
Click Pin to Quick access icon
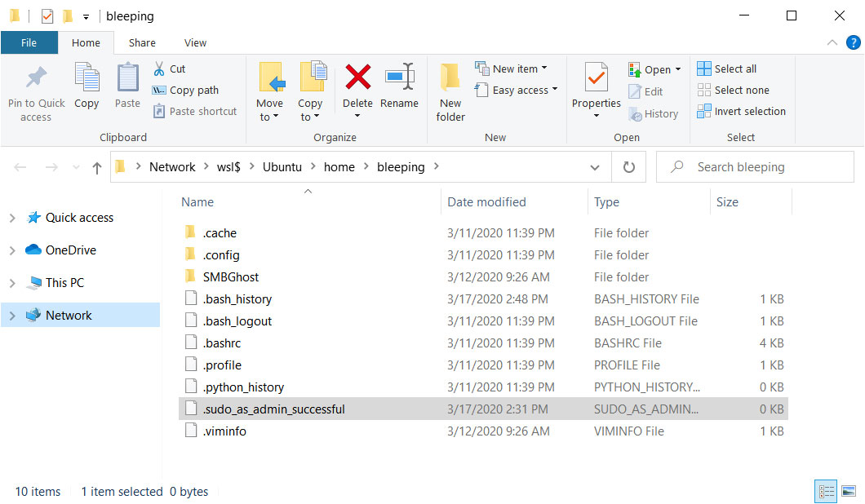pyautogui.click(x=37, y=77)
